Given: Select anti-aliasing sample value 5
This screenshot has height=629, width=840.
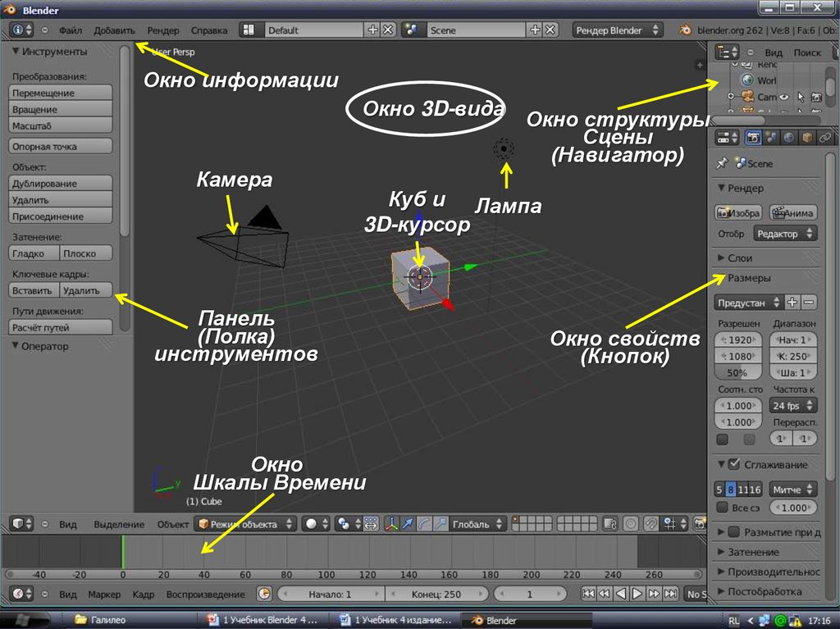Looking at the screenshot, I should click(719, 489).
